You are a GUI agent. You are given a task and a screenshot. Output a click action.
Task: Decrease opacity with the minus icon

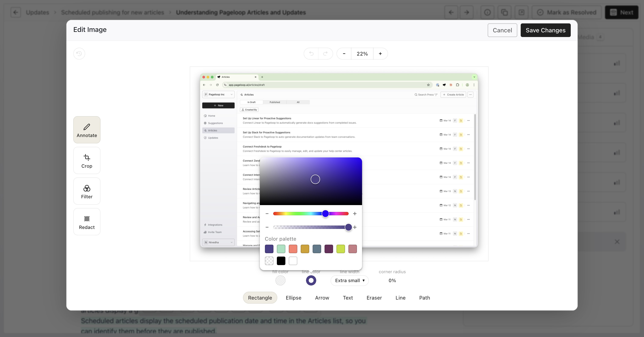(267, 227)
